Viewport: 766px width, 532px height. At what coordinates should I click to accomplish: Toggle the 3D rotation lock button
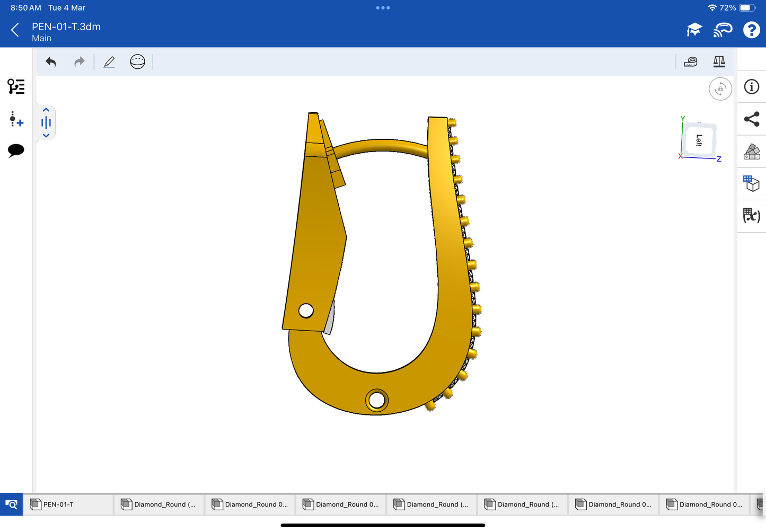(x=720, y=89)
